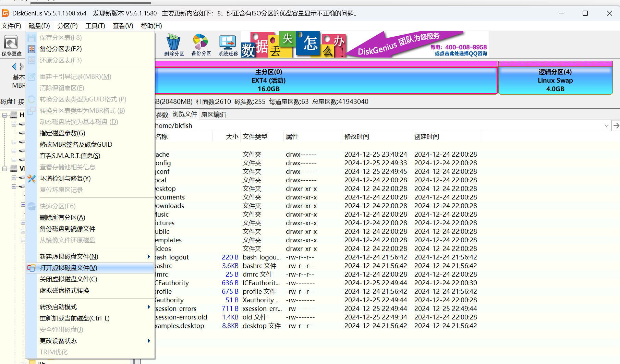Screen dimensions: 620x364
Task: Expand the 转换启动模式 submenu arrow
Action: point(149,307)
